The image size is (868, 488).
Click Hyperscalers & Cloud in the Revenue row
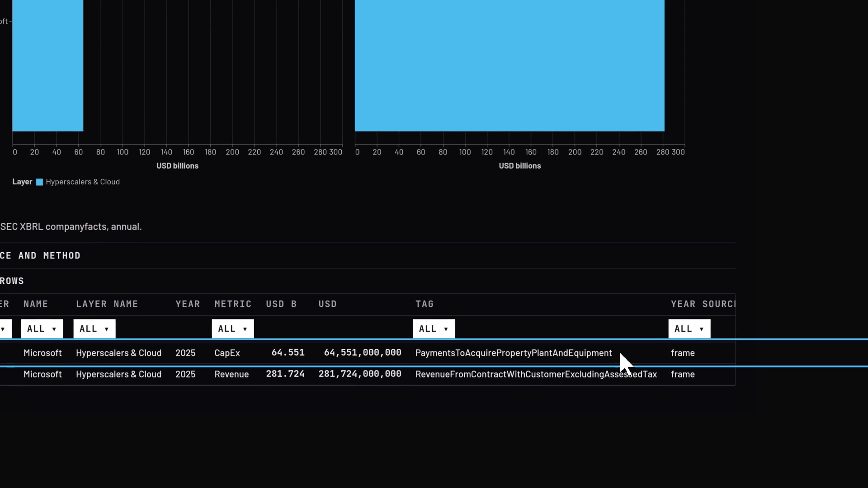[x=118, y=374]
